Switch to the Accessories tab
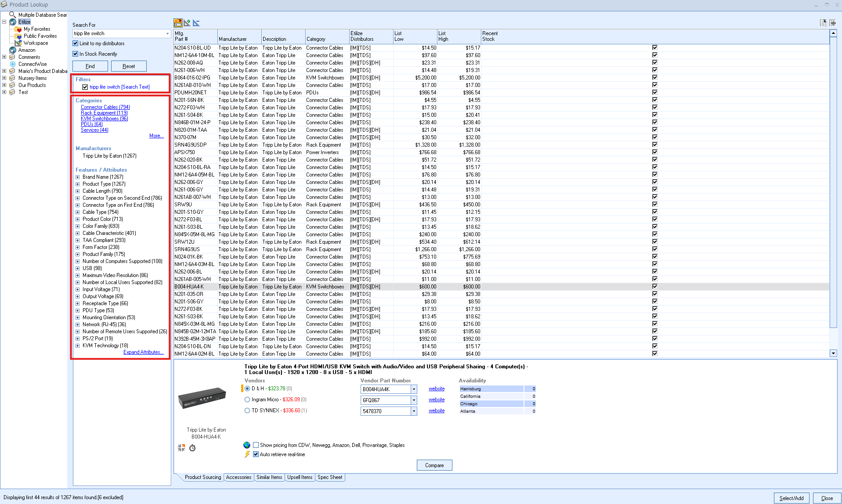This screenshot has height=504, width=842. pyautogui.click(x=239, y=477)
